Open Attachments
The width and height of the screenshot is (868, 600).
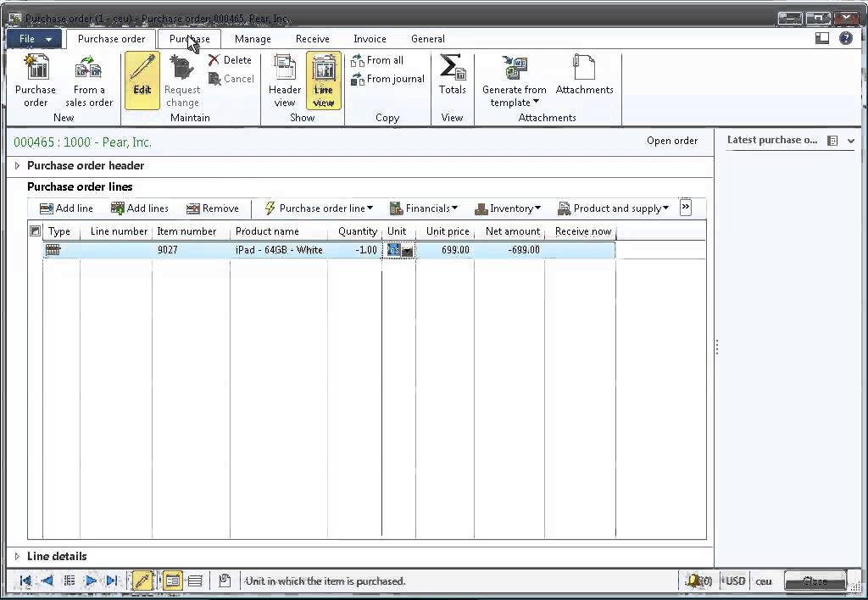(x=584, y=75)
